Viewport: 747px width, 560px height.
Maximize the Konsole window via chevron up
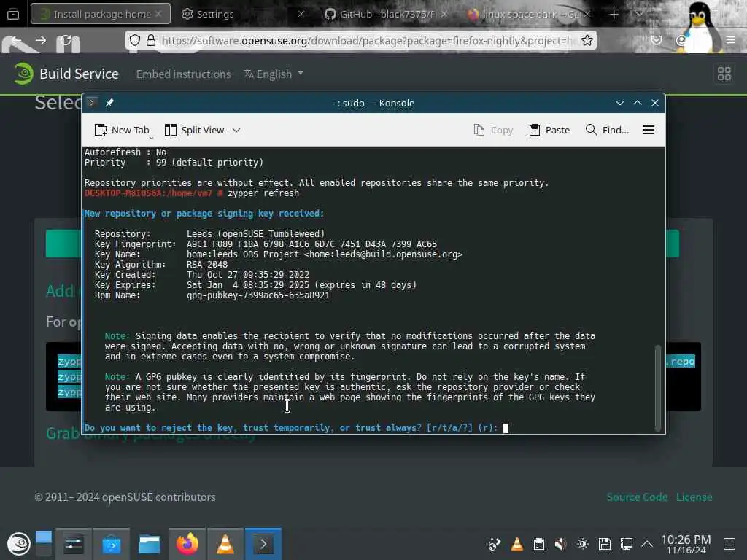coord(638,103)
